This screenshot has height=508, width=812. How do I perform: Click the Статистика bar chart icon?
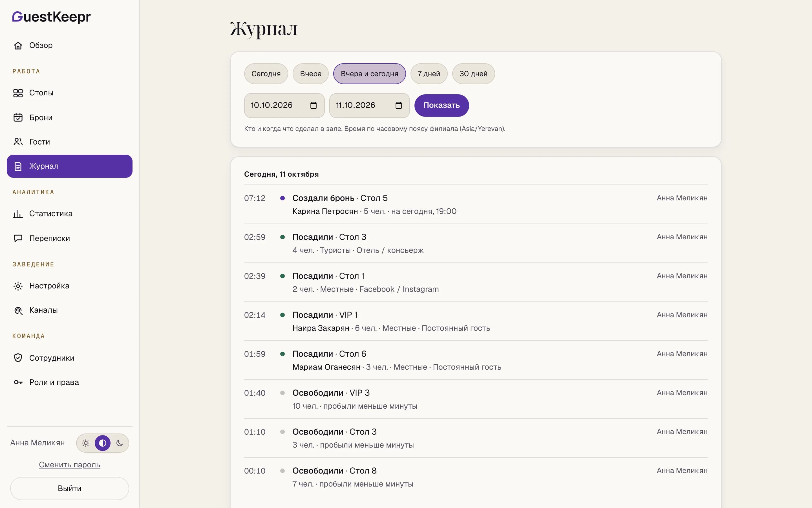click(x=18, y=214)
